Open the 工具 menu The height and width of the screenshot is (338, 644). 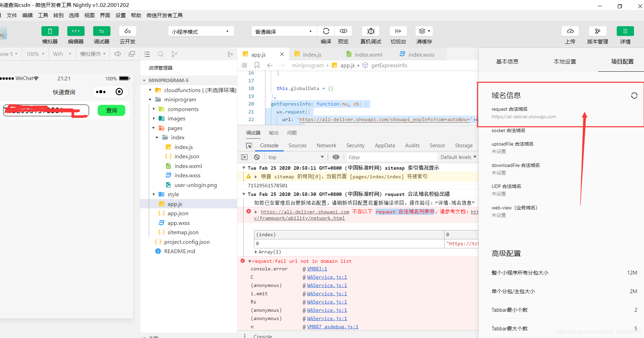pyautogui.click(x=43, y=15)
